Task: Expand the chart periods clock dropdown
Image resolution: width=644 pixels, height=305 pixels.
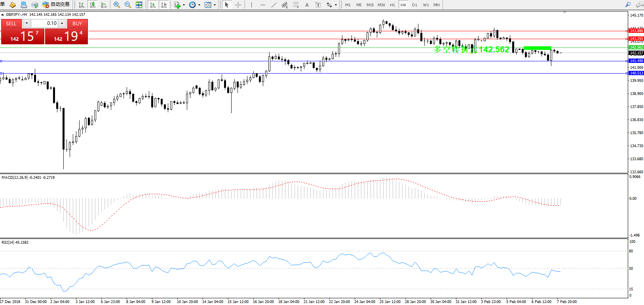Action: (199, 5)
